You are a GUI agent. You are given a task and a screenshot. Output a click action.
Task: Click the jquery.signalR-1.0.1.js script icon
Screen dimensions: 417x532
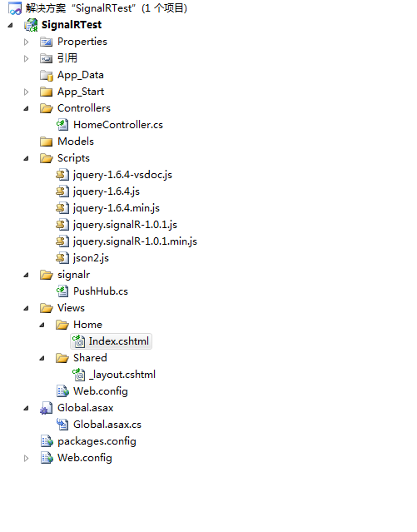pyautogui.click(x=62, y=225)
